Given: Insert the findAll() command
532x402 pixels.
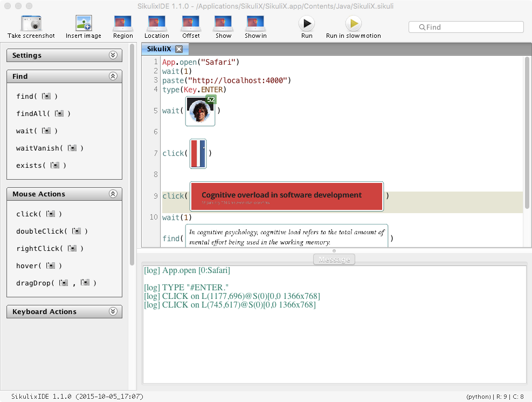Looking at the screenshot, I should point(43,113).
